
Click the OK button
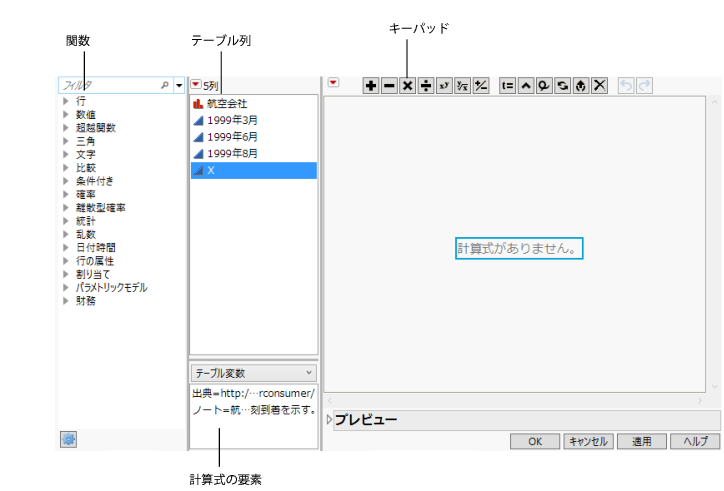(x=535, y=441)
